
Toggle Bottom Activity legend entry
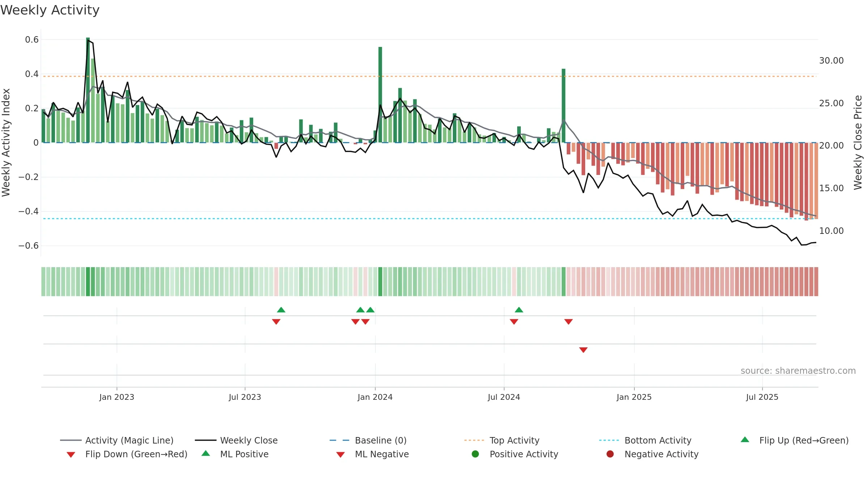[645, 440]
